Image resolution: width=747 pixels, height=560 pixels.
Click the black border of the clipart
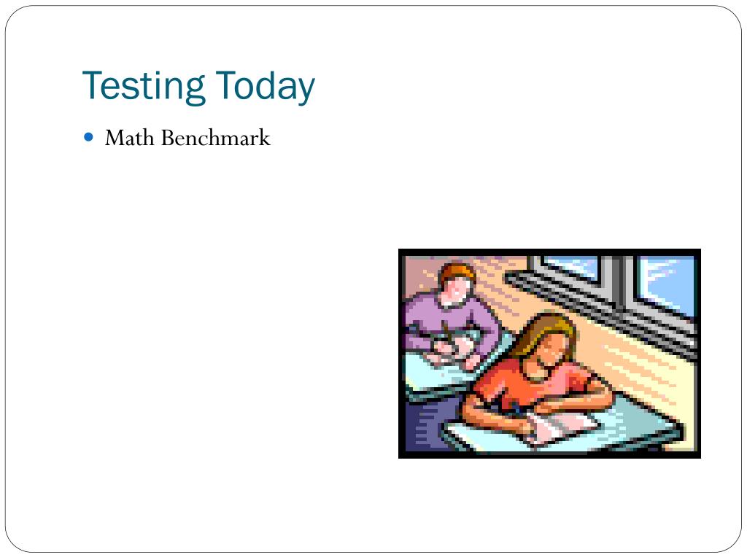click(x=549, y=252)
